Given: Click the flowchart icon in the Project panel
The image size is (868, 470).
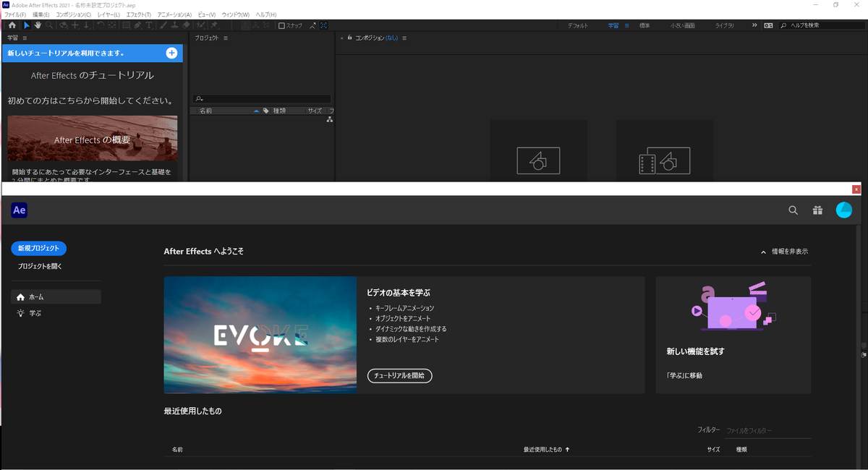Looking at the screenshot, I should coord(330,119).
